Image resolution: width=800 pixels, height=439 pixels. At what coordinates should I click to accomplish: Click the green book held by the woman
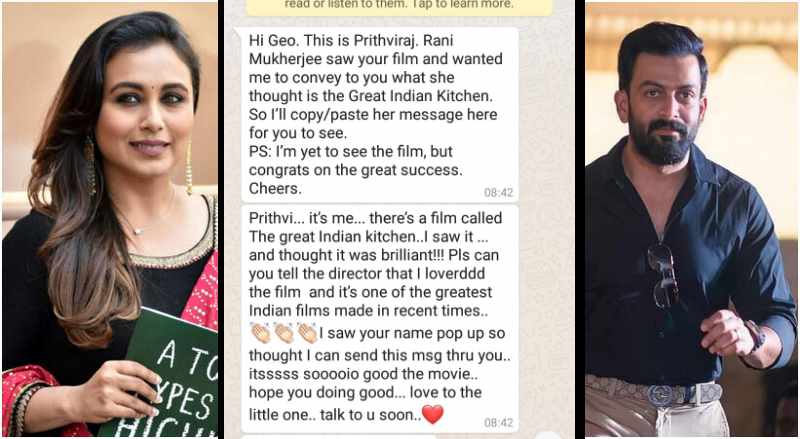(x=161, y=375)
